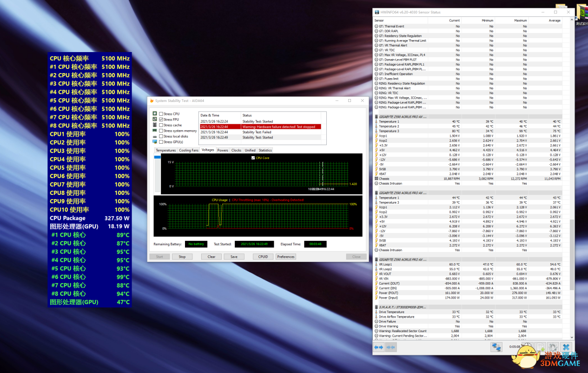Click the icon of Power (POUT) row

pos(376,293)
